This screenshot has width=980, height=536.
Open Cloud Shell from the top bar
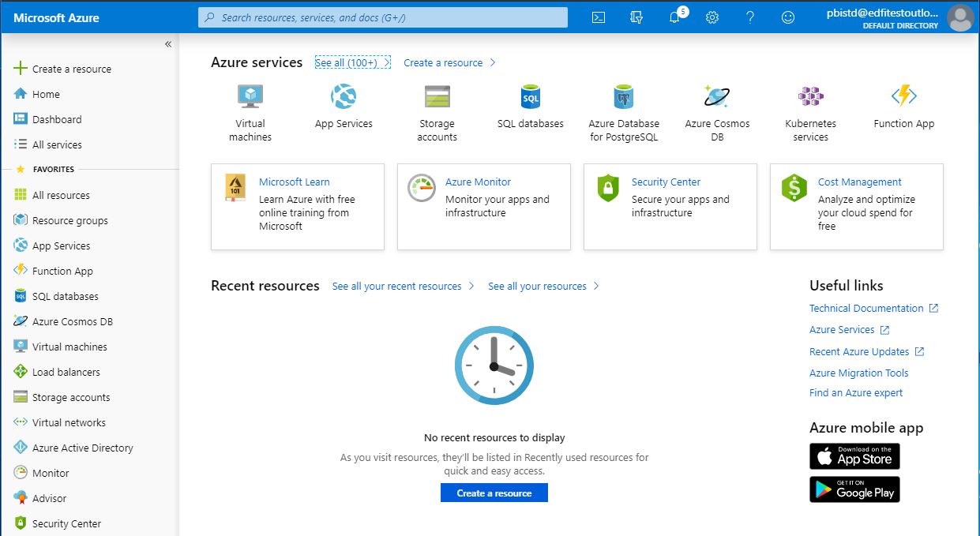599,17
